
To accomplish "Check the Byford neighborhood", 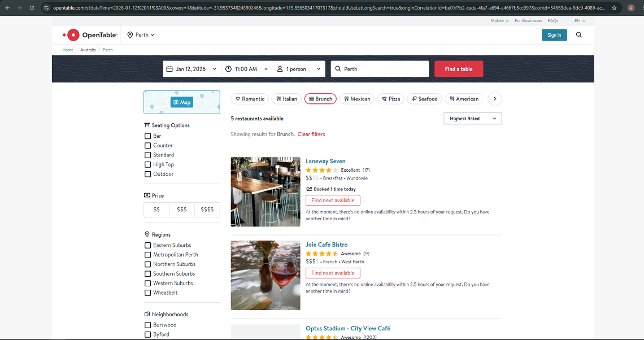I will point(148,334).
